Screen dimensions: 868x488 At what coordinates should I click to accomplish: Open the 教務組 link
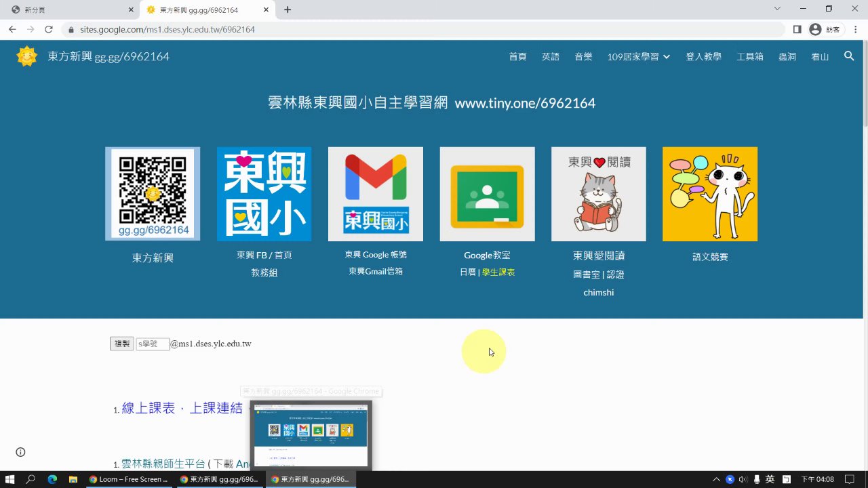coord(264,272)
